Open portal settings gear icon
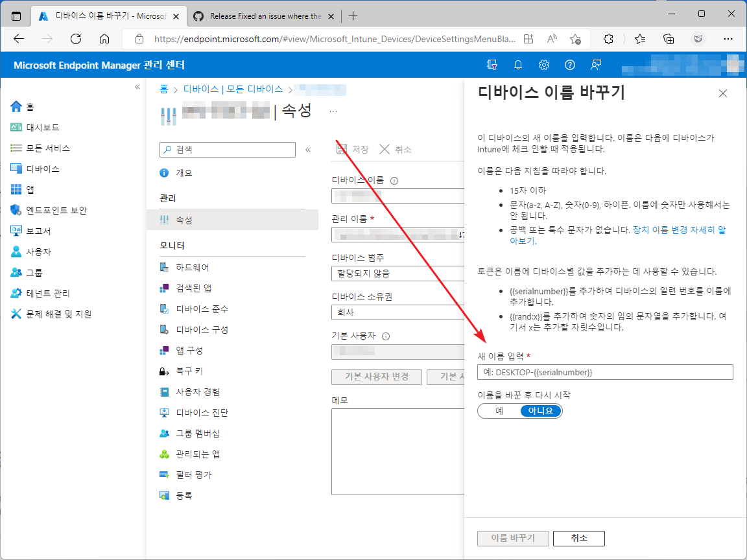 543,65
